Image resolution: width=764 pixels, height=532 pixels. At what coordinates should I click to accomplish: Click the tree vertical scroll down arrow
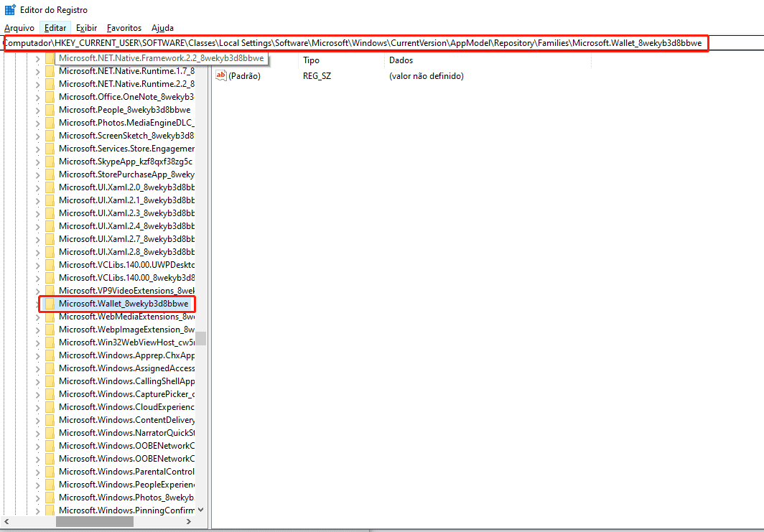coord(201,510)
